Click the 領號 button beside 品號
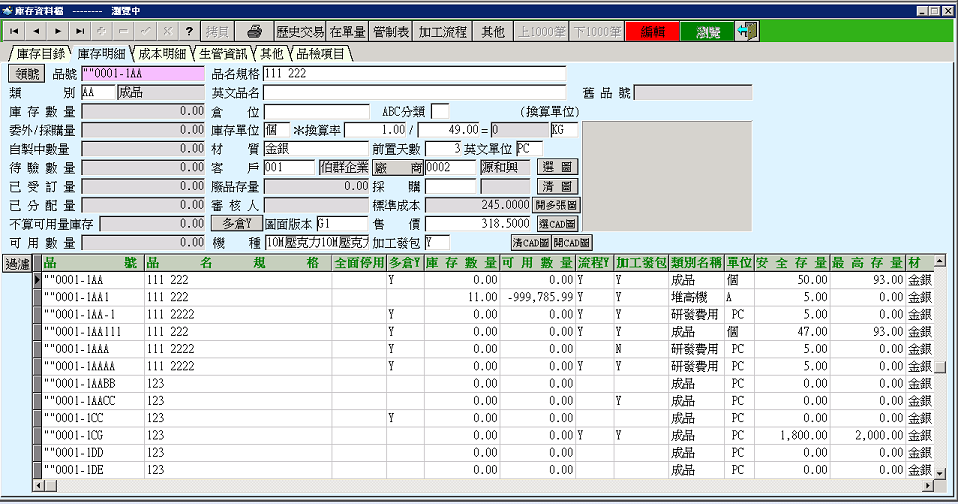Viewport: 958px width, 504px height. point(26,74)
